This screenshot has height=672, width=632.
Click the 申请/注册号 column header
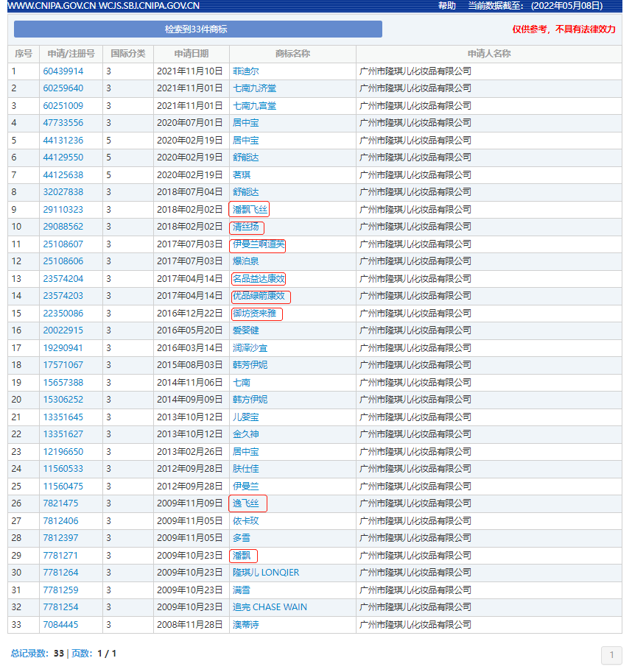(x=71, y=54)
